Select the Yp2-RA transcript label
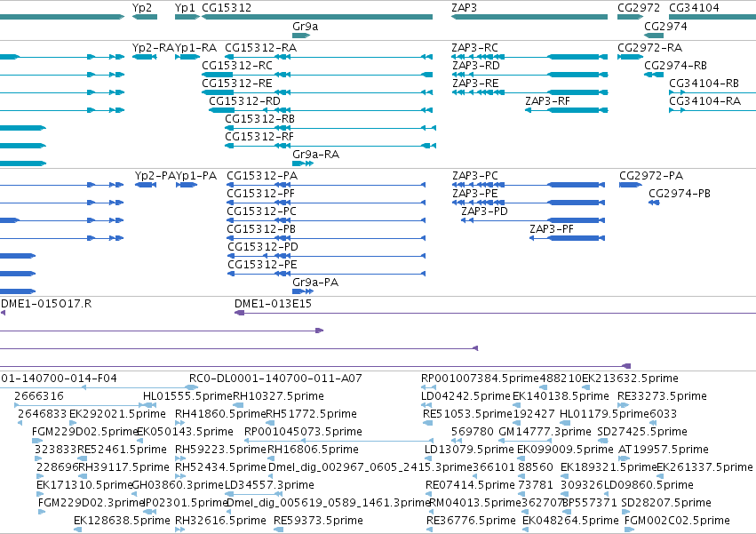The width and height of the screenshot is (756, 534). (x=153, y=48)
